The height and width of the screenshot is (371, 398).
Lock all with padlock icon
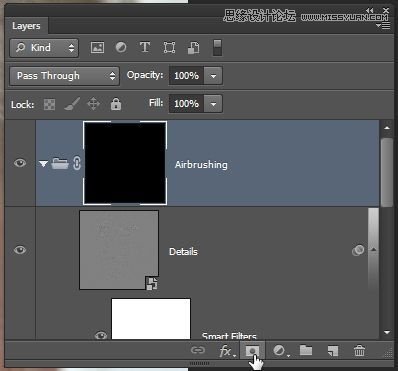point(116,104)
